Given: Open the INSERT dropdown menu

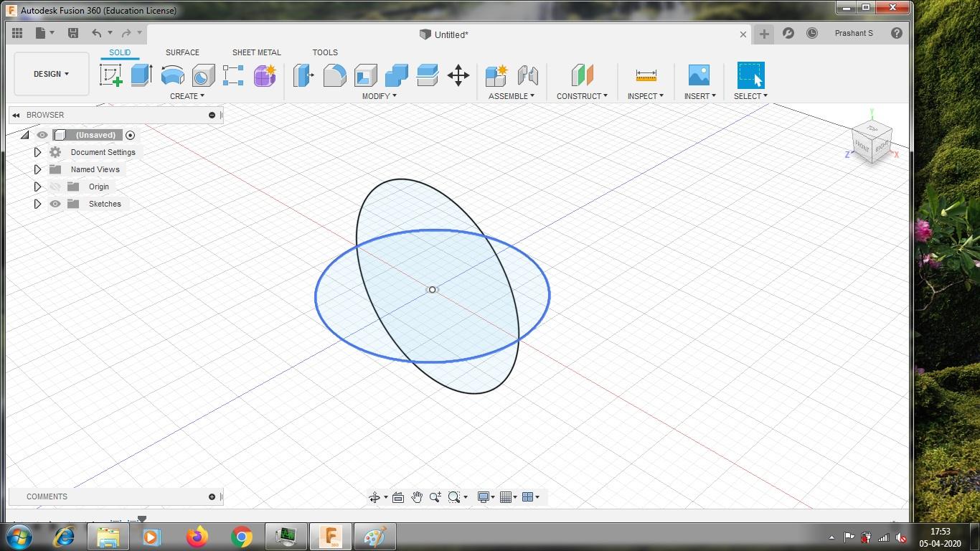Looking at the screenshot, I should pyautogui.click(x=699, y=96).
